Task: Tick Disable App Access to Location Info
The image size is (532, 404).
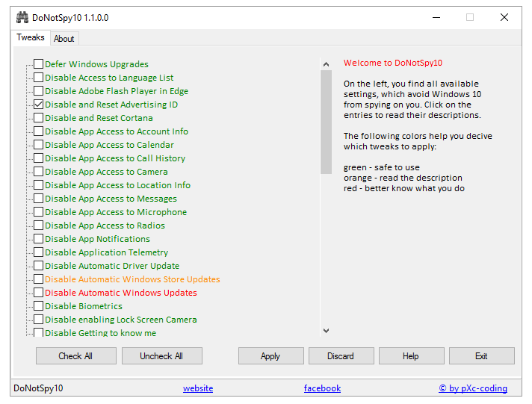Action: [39, 185]
